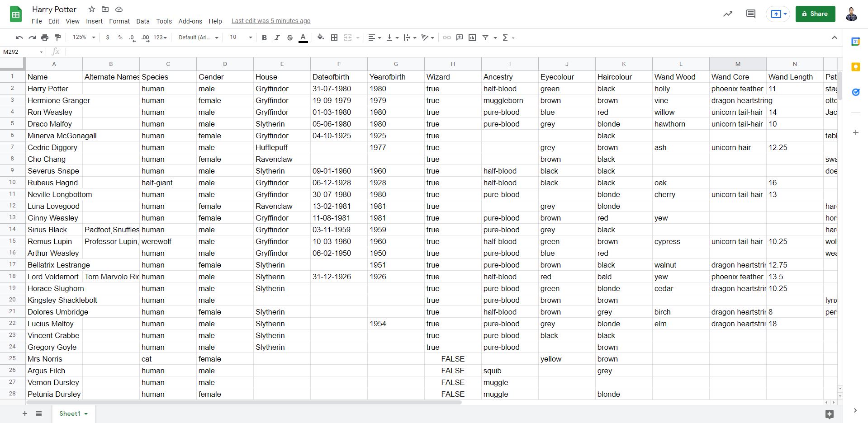Image resolution: width=868 pixels, height=423 pixels.
Task: Open the 'Last edit was 5 minutes ago' link
Action: (270, 21)
